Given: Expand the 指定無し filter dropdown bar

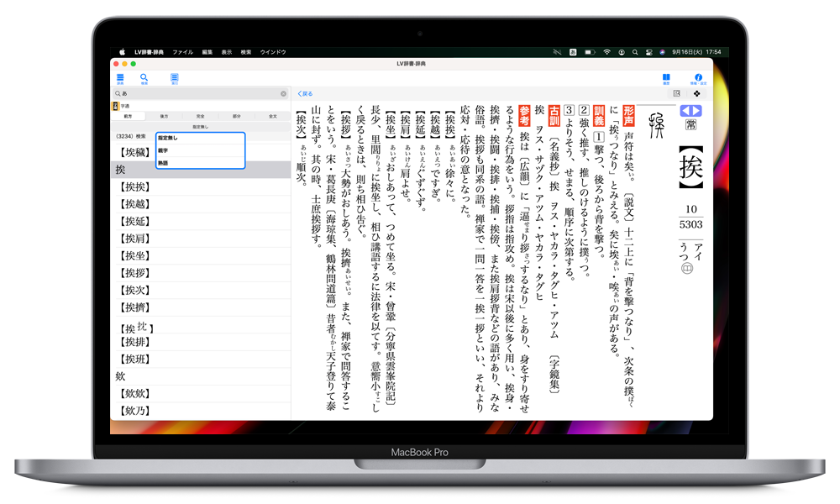Looking at the screenshot, I should point(201,125).
